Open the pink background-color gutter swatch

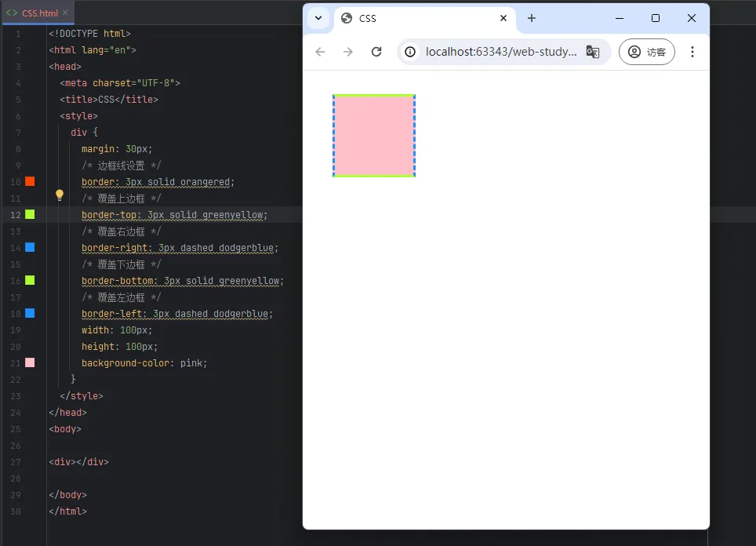tap(30, 362)
